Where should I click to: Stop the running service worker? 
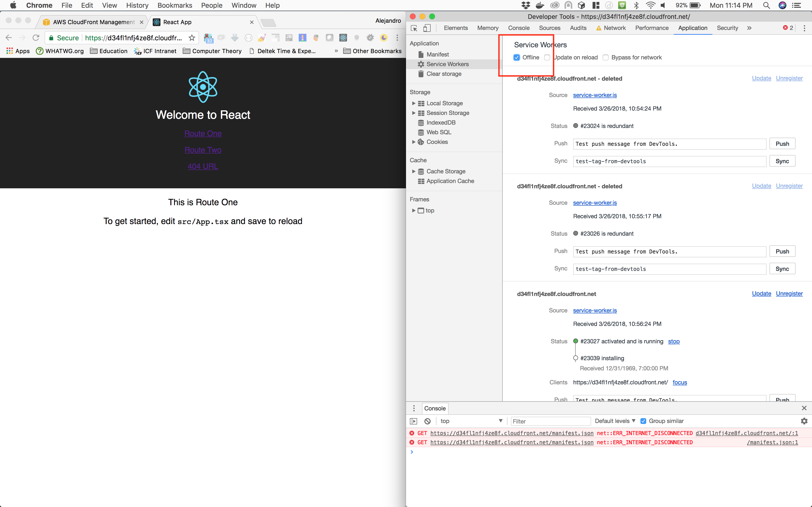[674, 341]
